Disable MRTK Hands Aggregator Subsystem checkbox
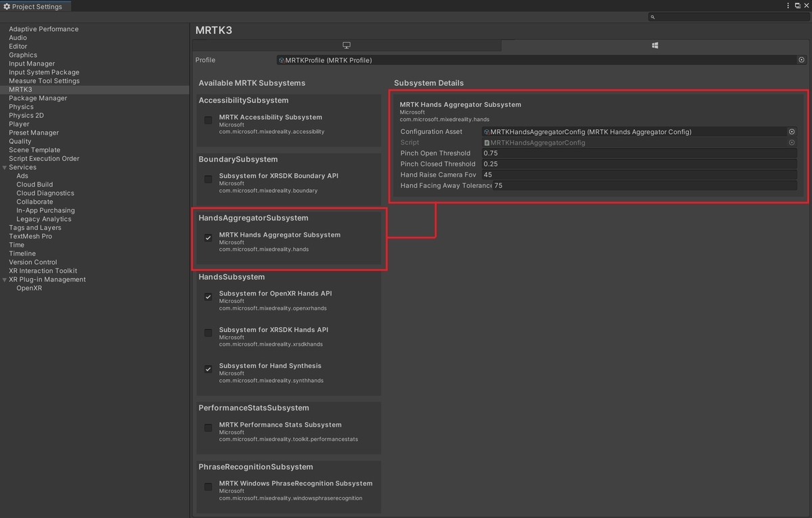This screenshot has width=812, height=518. click(208, 238)
